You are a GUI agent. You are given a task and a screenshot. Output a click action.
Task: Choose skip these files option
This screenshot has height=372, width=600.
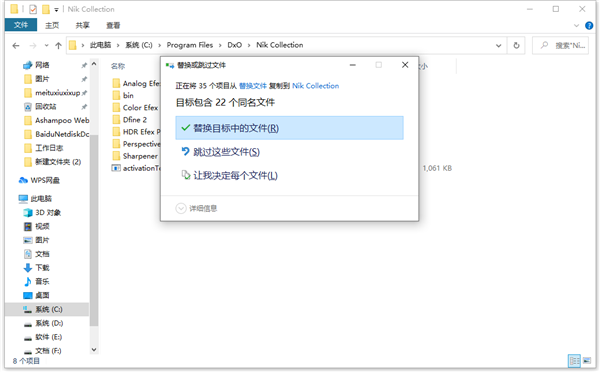point(226,152)
